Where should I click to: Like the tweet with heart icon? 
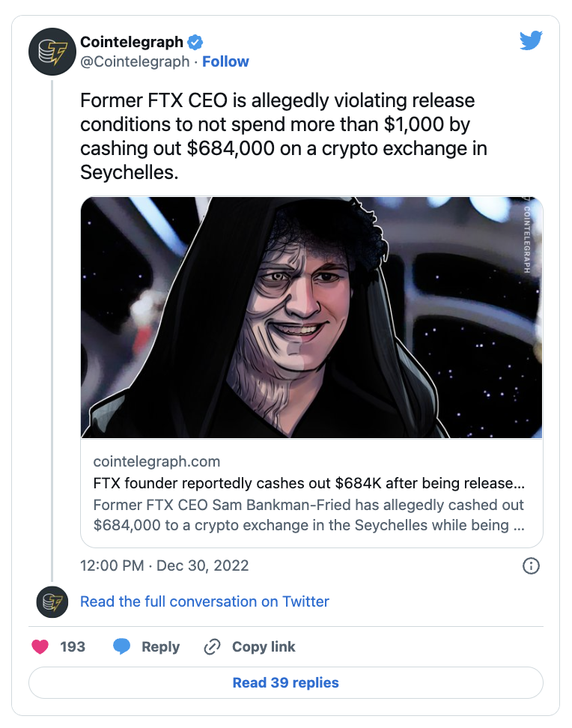click(x=40, y=647)
